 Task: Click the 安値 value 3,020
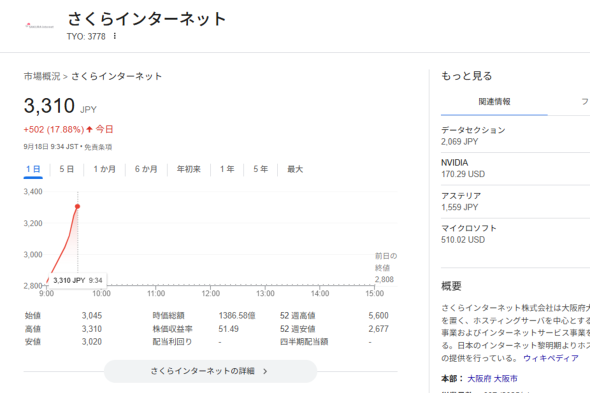pyautogui.click(x=92, y=342)
